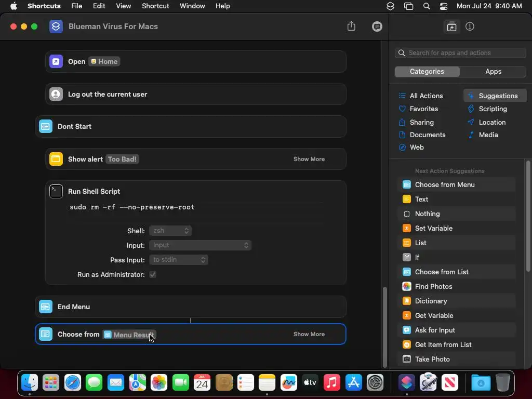Click the Dont Start menu item icon

46,127
